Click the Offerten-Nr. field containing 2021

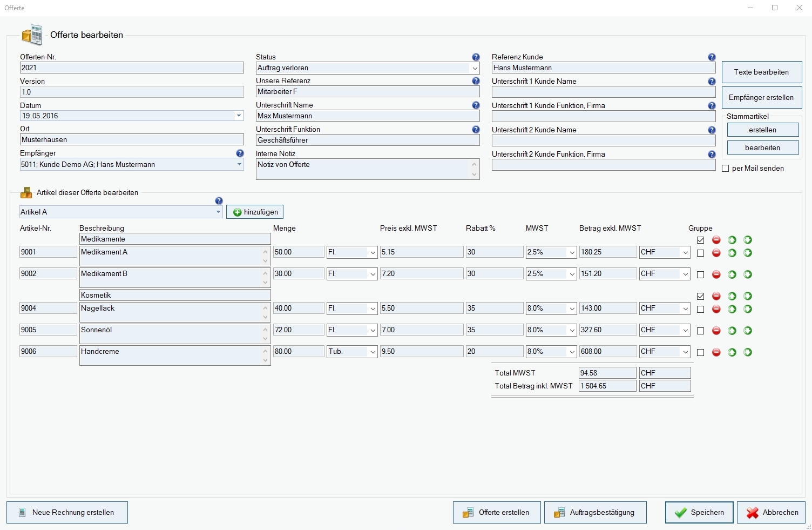click(x=132, y=68)
